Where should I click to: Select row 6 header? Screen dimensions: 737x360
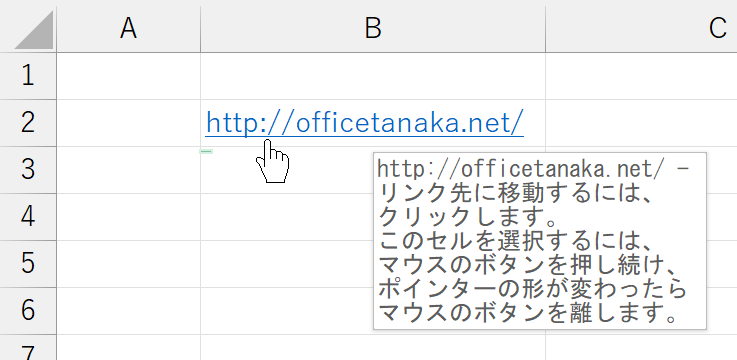click(x=28, y=311)
